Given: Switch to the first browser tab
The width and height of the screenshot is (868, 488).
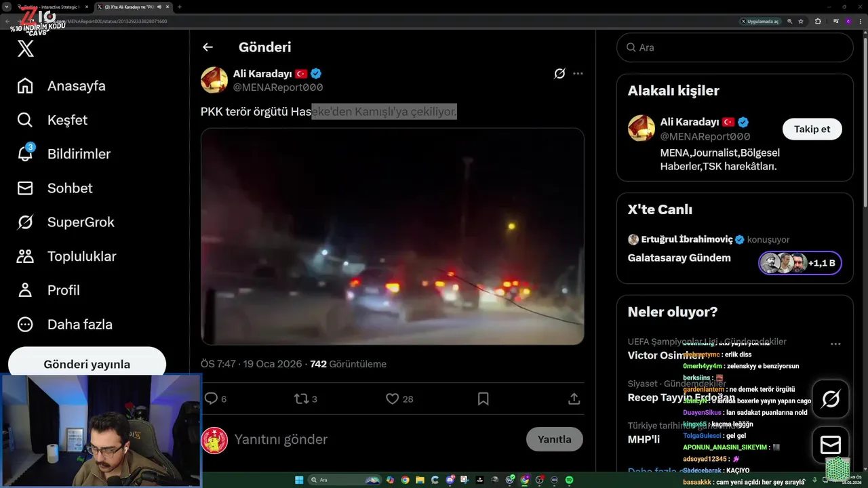Looking at the screenshot, I should (54, 7).
